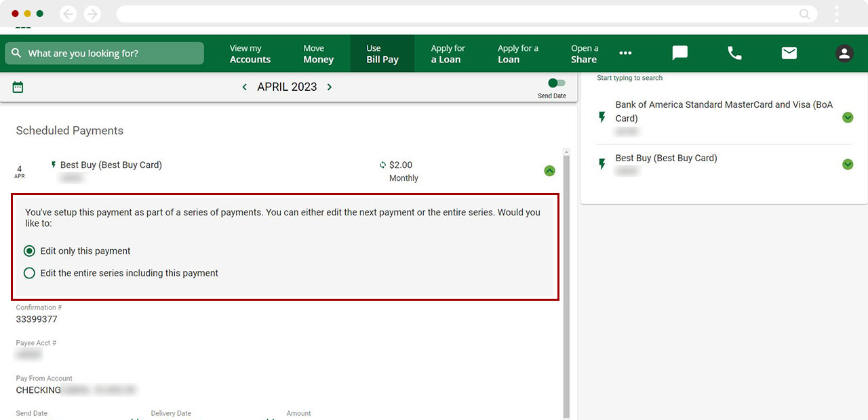Screen dimensions: 868x420
Task: Click the browser forward arrow
Action: (x=92, y=14)
